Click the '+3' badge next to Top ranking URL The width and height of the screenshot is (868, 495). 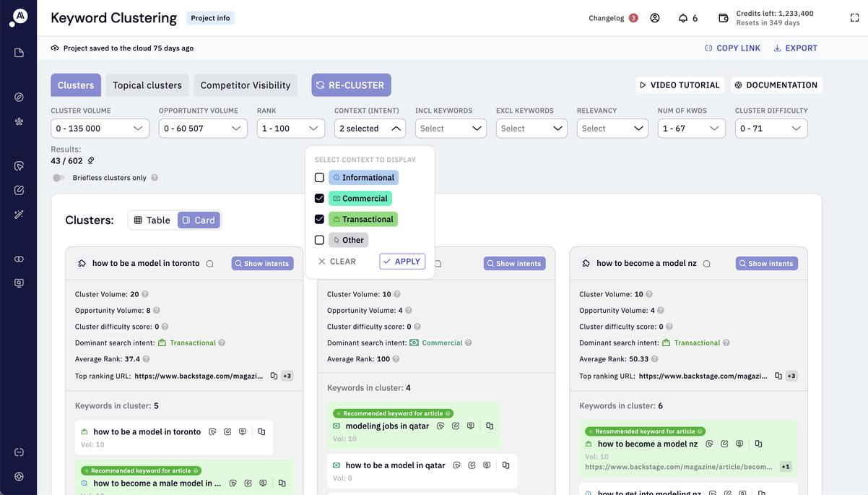tap(286, 376)
